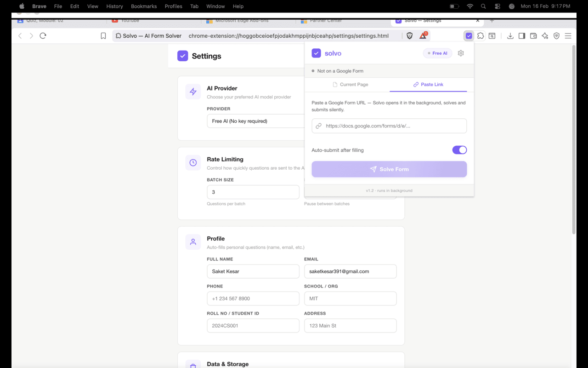
Task: Open Brave Wallet icon
Action: coord(533,36)
